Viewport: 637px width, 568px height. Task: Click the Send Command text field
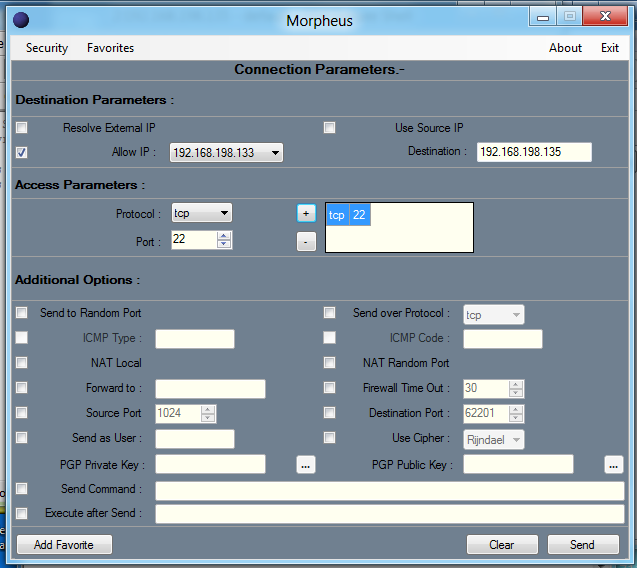[x=390, y=491]
